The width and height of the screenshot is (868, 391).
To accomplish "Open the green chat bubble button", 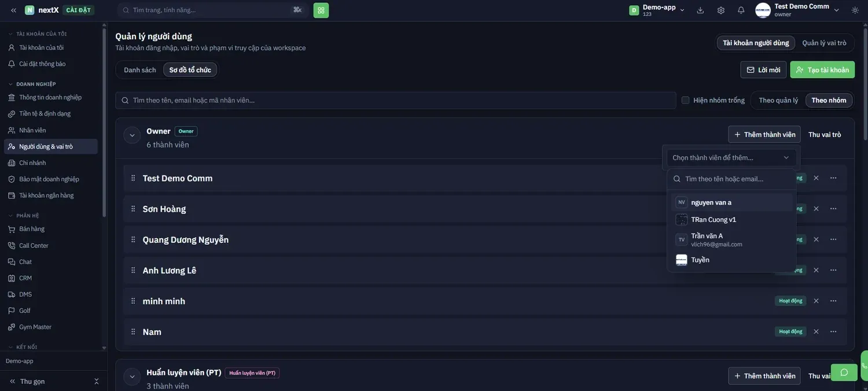I will click(844, 372).
